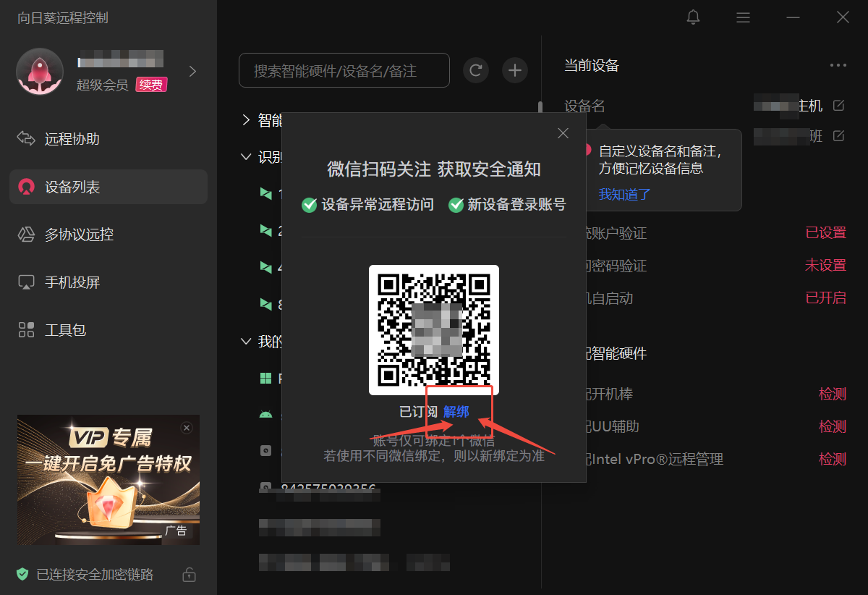Click the device list scrollbar
Screen dimensions: 868x595
point(540,109)
